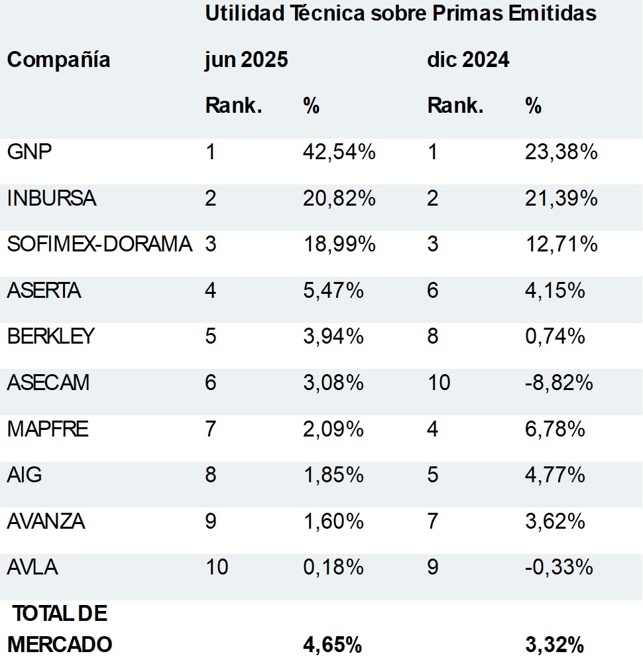Select the AVLA company cell
643x672 pixels.
coord(32,567)
